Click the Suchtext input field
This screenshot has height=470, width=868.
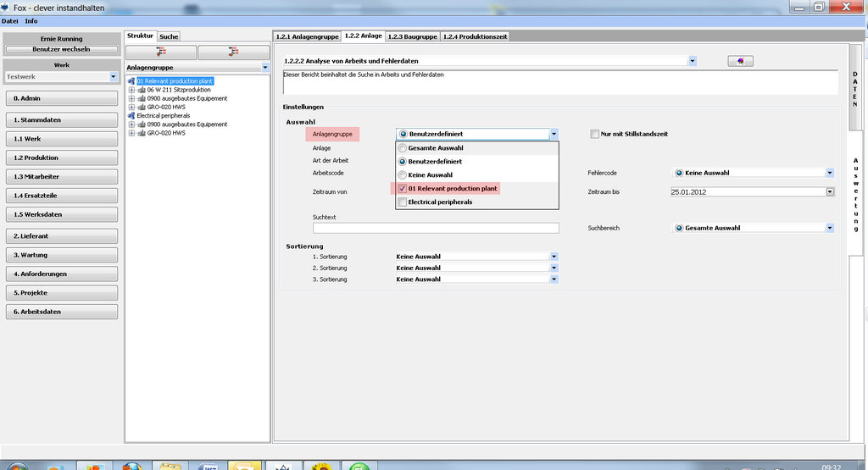click(x=436, y=228)
